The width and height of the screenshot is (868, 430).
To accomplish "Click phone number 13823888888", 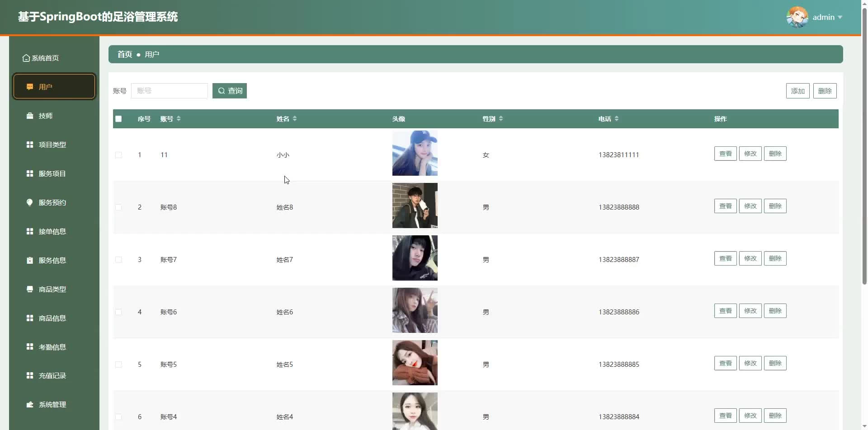I will click(619, 207).
